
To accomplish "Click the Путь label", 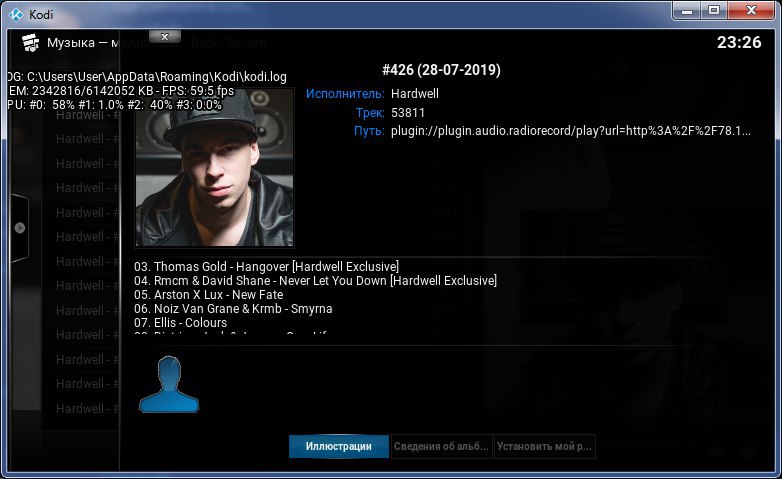I will (x=369, y=131).
